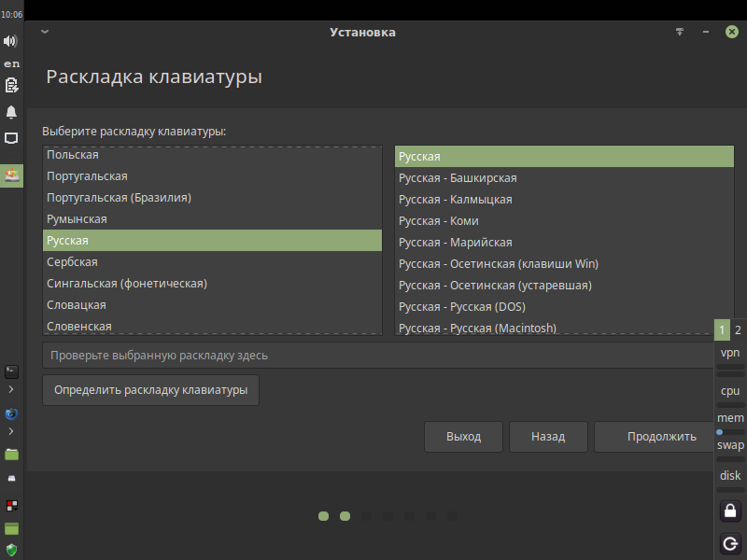The width and height of the screenshot is (747, 560).
Task: Click the show desktop monitor icon
Action: coord(11,138)
